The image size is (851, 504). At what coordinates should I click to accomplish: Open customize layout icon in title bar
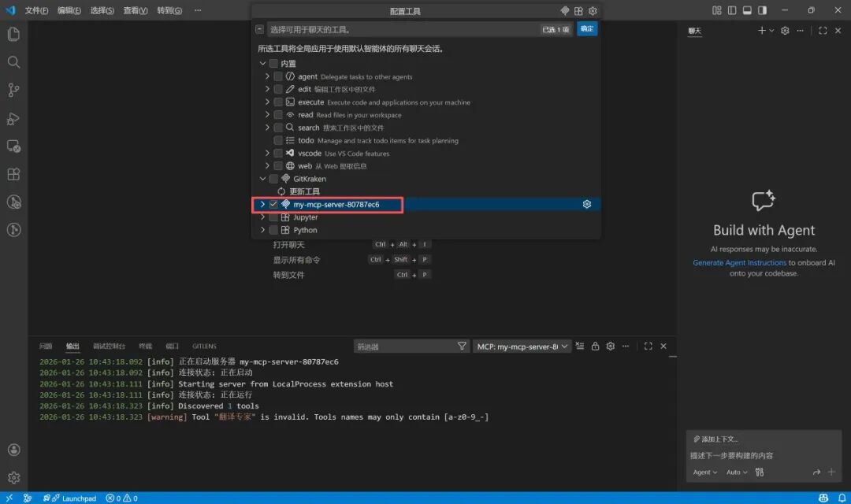[x=717, y=10]
